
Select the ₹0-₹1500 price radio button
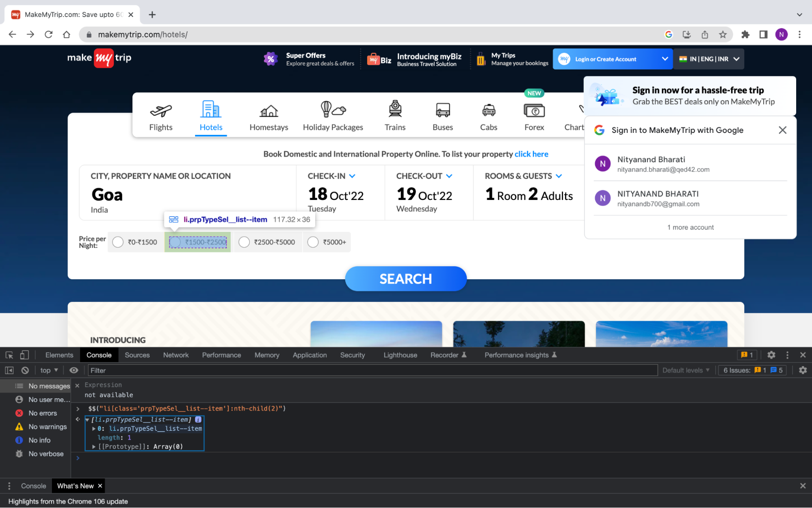pos(118,242)
